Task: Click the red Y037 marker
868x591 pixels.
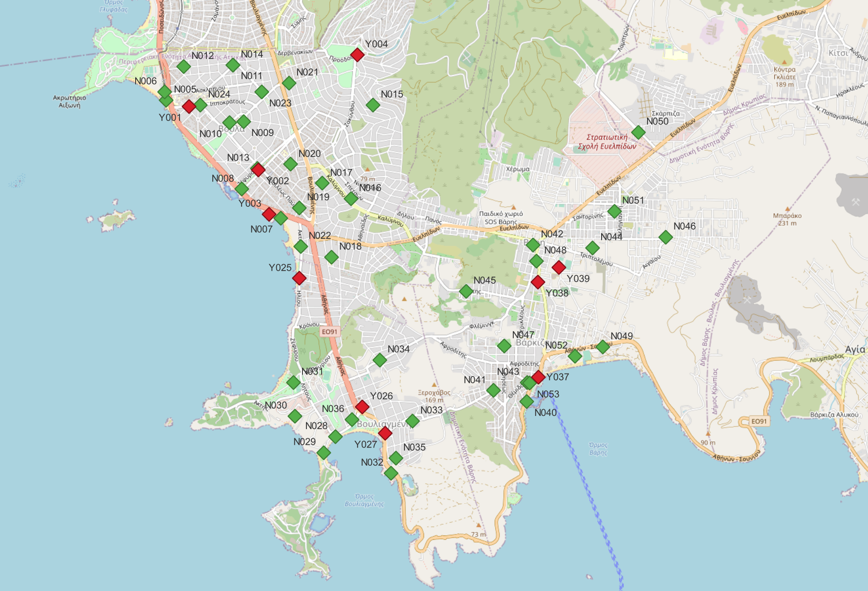Action: 538,377
